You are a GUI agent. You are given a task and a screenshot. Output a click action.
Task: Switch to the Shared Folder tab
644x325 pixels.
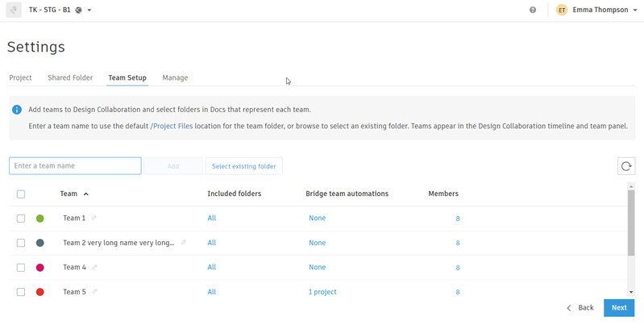coord(70,78)
